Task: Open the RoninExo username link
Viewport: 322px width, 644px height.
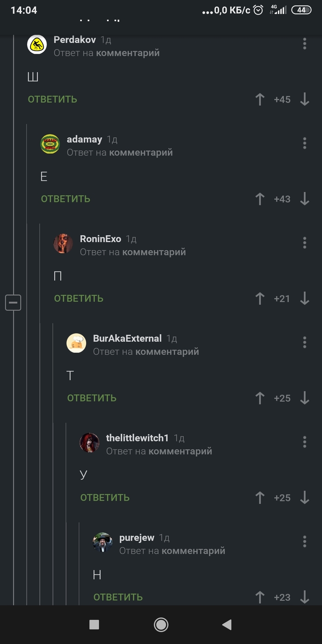Action: click(100, 239)
